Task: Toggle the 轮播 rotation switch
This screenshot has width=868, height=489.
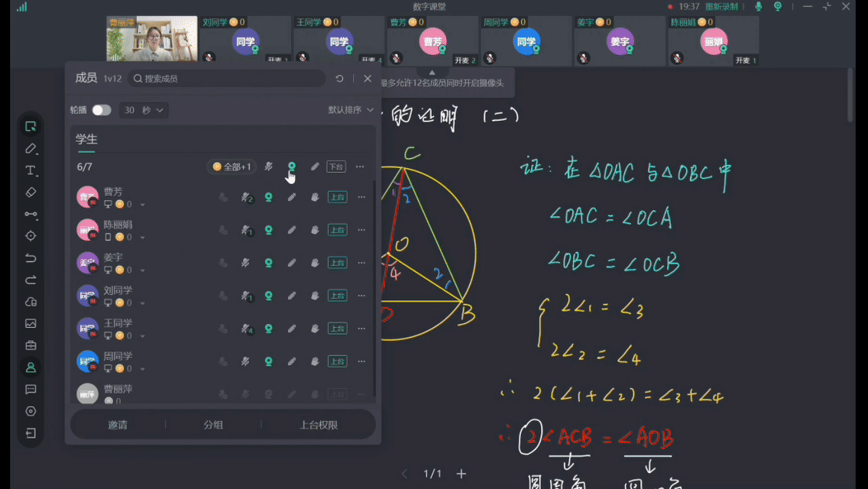Action: point(102,110)
